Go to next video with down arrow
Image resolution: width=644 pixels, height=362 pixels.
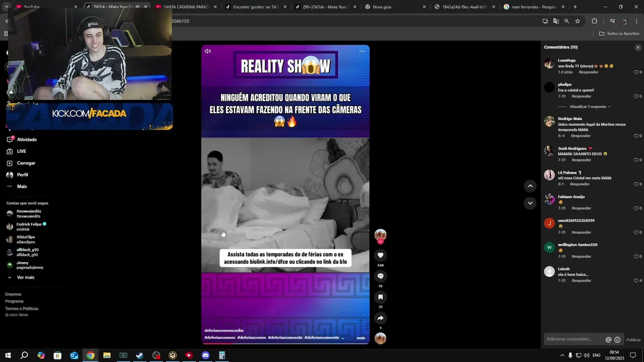530,203
